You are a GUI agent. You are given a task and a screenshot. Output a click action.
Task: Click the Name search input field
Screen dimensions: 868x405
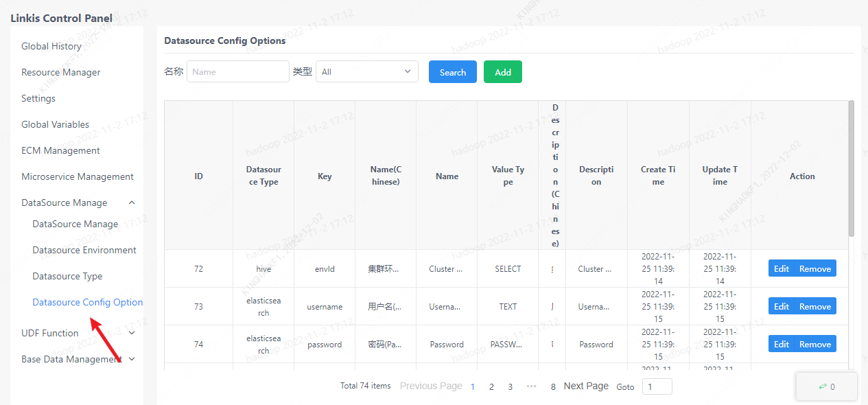coord(237,71)
